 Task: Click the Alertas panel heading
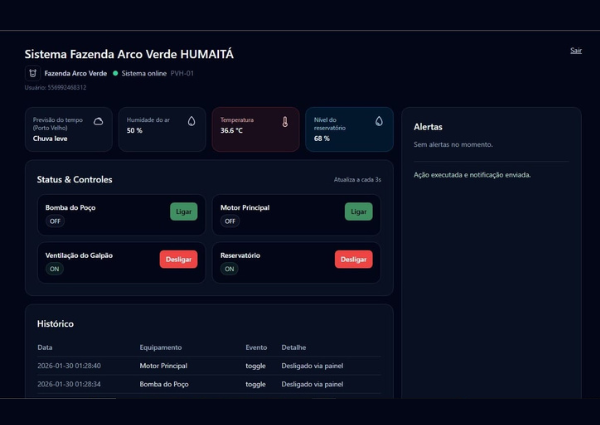(x=428, y=127)
